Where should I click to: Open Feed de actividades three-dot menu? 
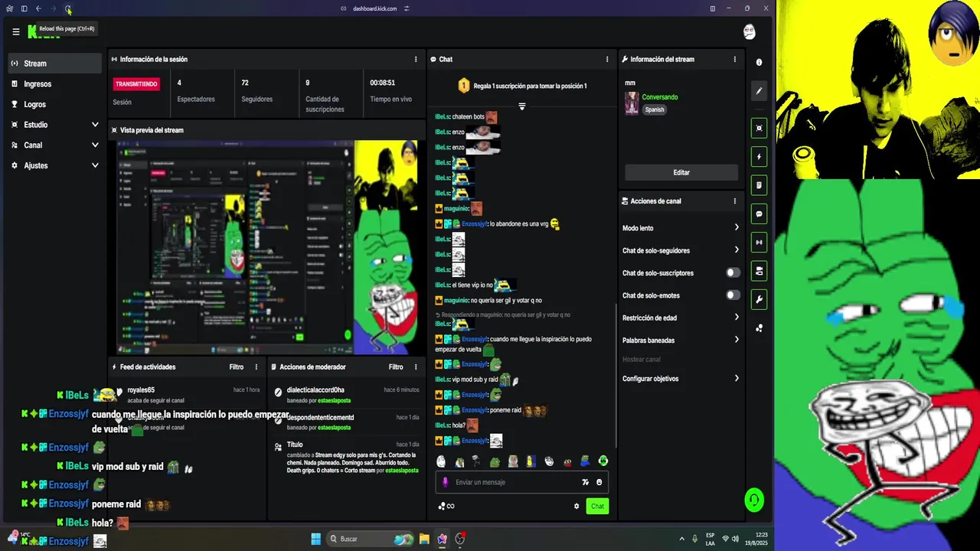[256, 367]
